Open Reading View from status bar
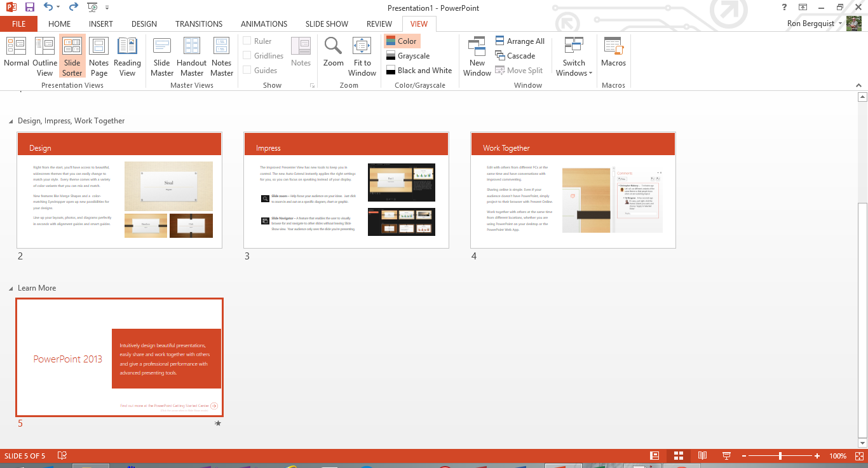Viewport: 868px width, 468px height. tap(702, 456)
